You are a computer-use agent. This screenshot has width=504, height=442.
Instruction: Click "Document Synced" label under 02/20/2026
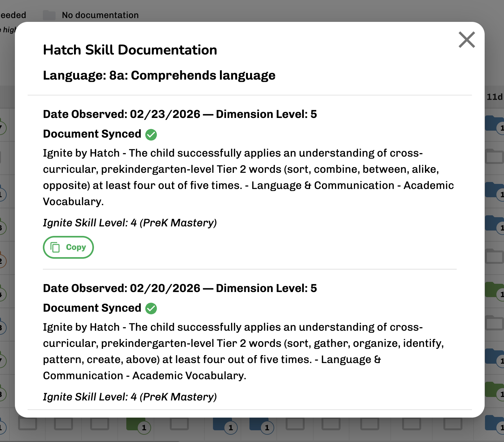[x=92, y=308]
